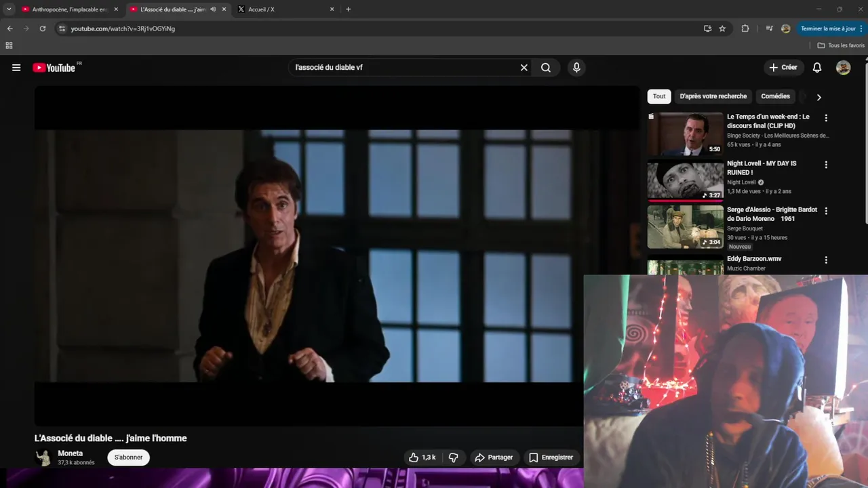
Task: Open a new browser tab
Action: pos(348,9)
